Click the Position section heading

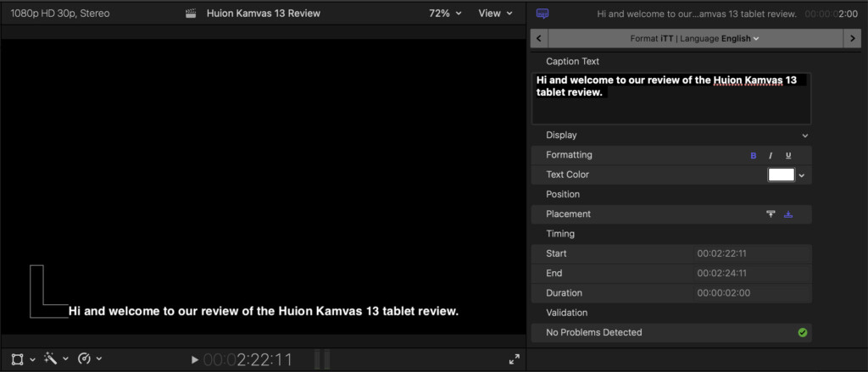563,194
